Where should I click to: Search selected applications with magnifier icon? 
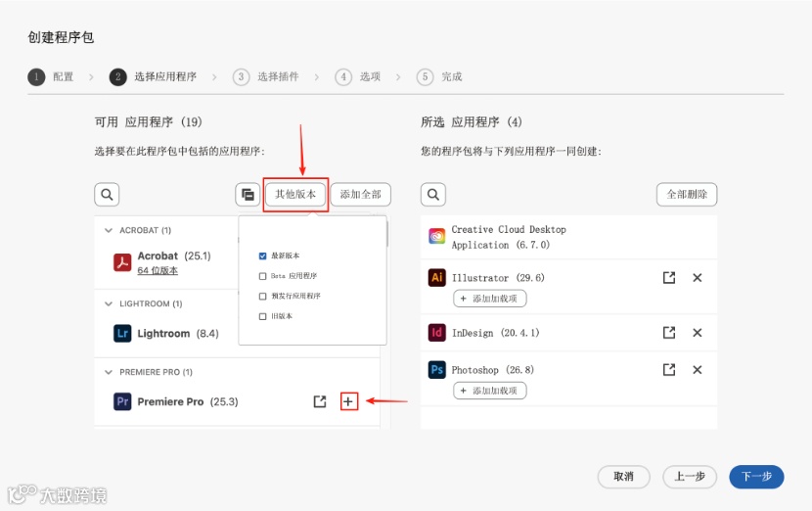tap(433, 195)
